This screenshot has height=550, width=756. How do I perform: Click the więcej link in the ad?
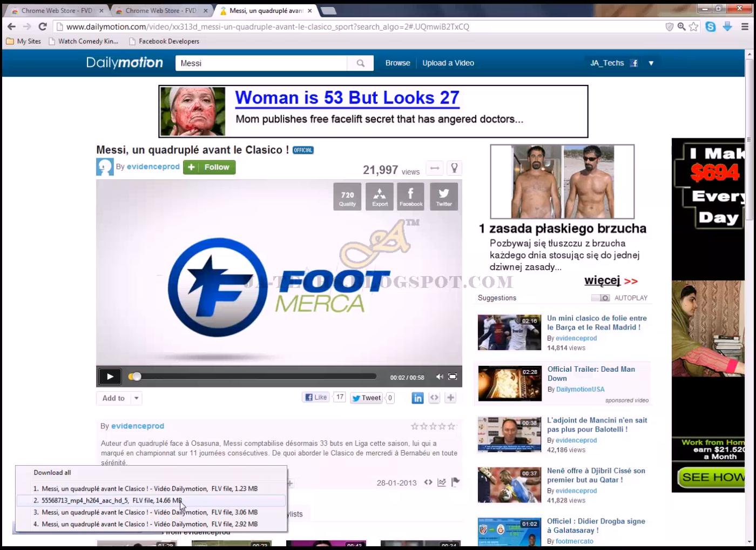click(602, 280)
